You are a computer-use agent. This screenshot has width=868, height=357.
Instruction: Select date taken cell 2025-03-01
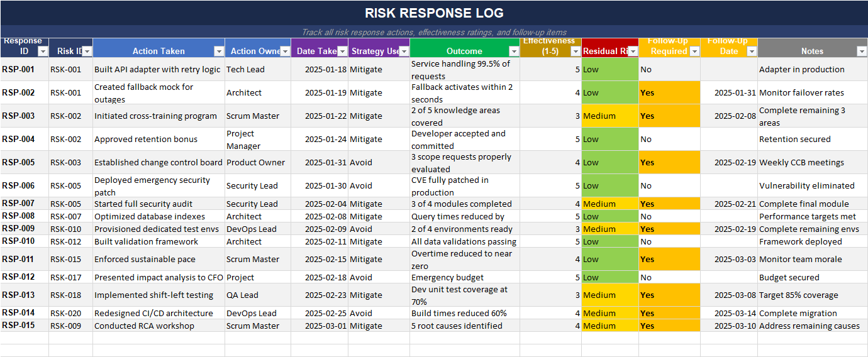coord(320,326)
